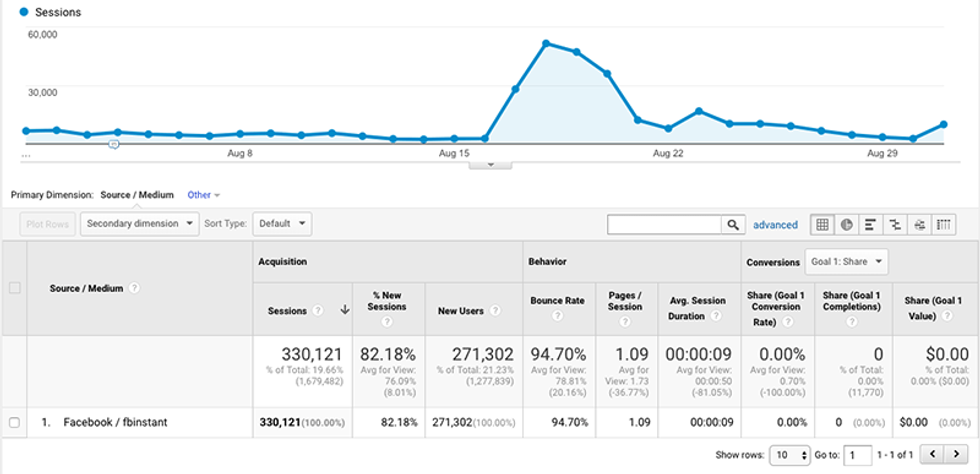Select Source / Medium primary dimension

pos(137,195)
